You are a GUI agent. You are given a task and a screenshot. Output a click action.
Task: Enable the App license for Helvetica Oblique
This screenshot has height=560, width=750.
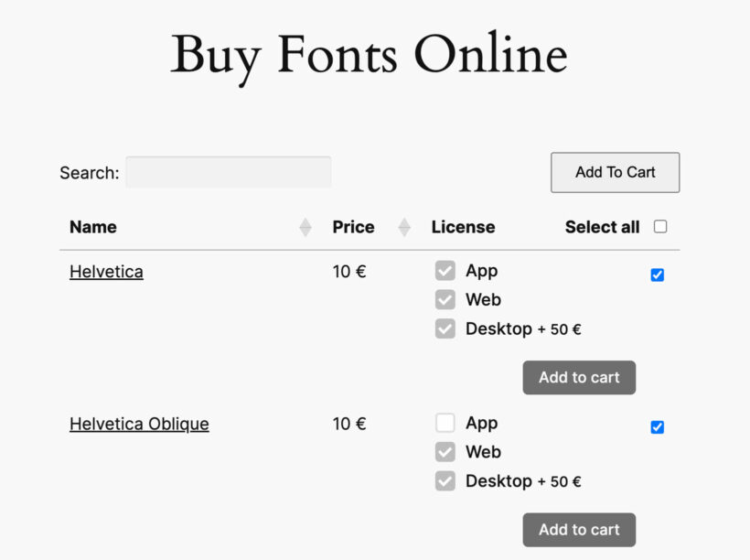tap(445, 423)
